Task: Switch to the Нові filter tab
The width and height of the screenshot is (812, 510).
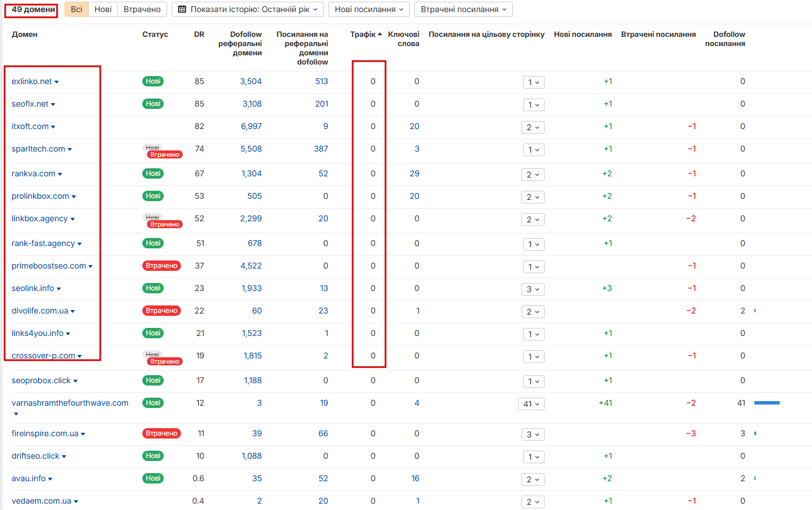Action: (x=103, y=9)
